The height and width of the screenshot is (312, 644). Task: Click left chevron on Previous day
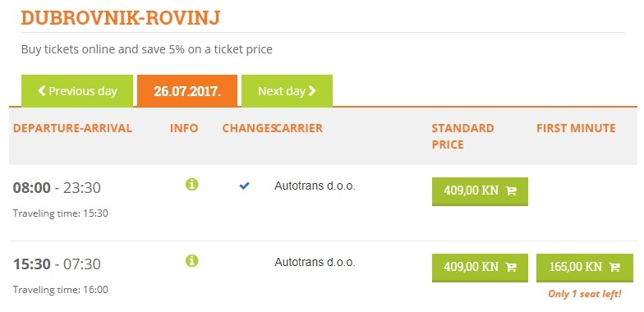coord(41,90)
